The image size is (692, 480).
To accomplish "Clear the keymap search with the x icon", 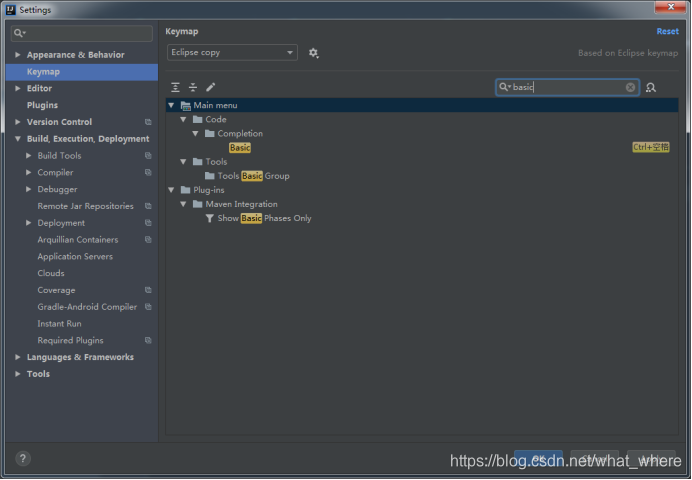I will click(630, 87).
